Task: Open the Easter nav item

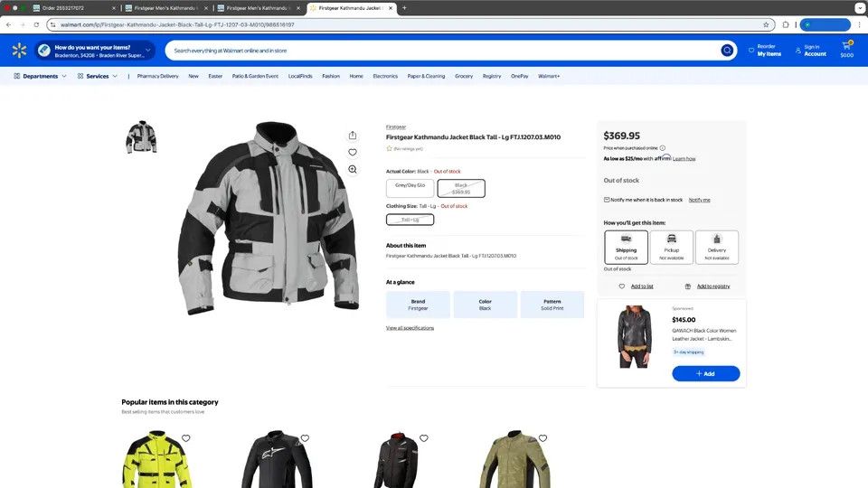Action: coord(215,76)
